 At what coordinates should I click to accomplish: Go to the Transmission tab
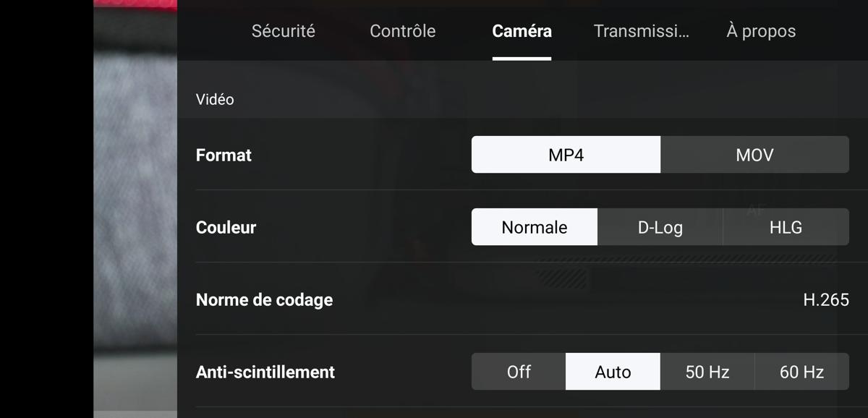coord(641,31)
